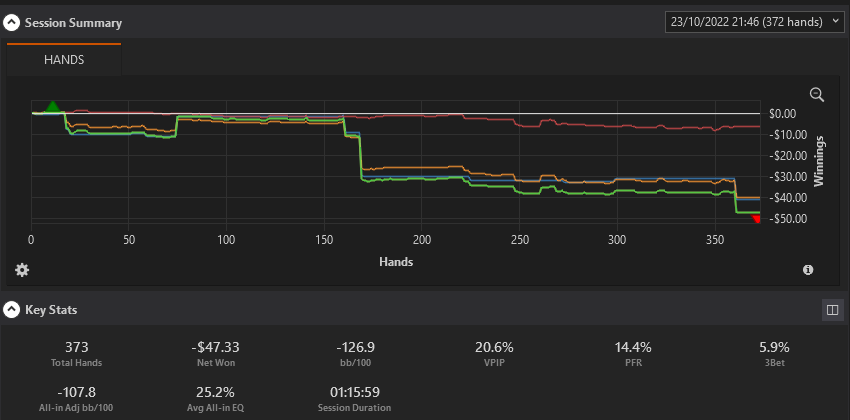Select the 373 Total Hands stat

point(76,354)
